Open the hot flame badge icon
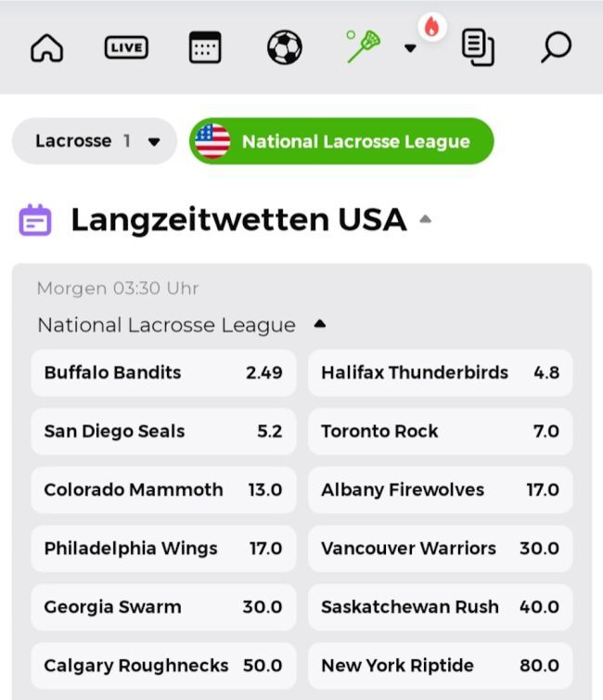This screenshot has height=700, width=603. tap(431, 28)
